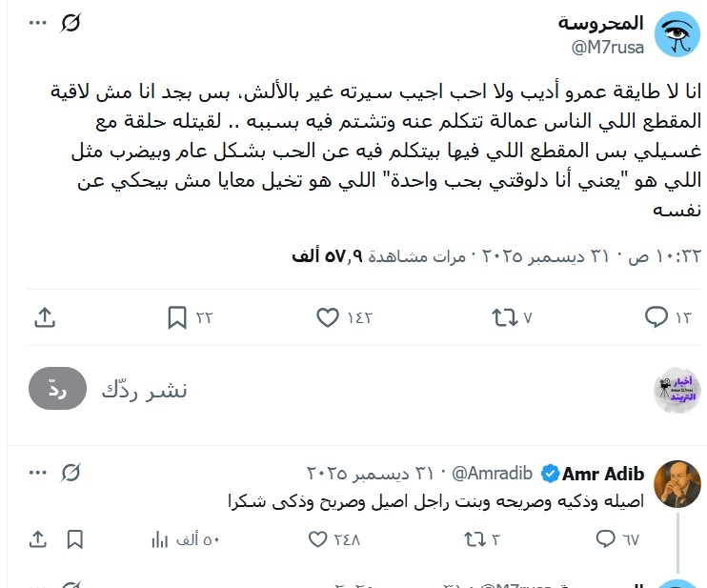This screenshot has height=588, width=707.
Task: Open the main post's three-dot menu
Action: (37, 22)
